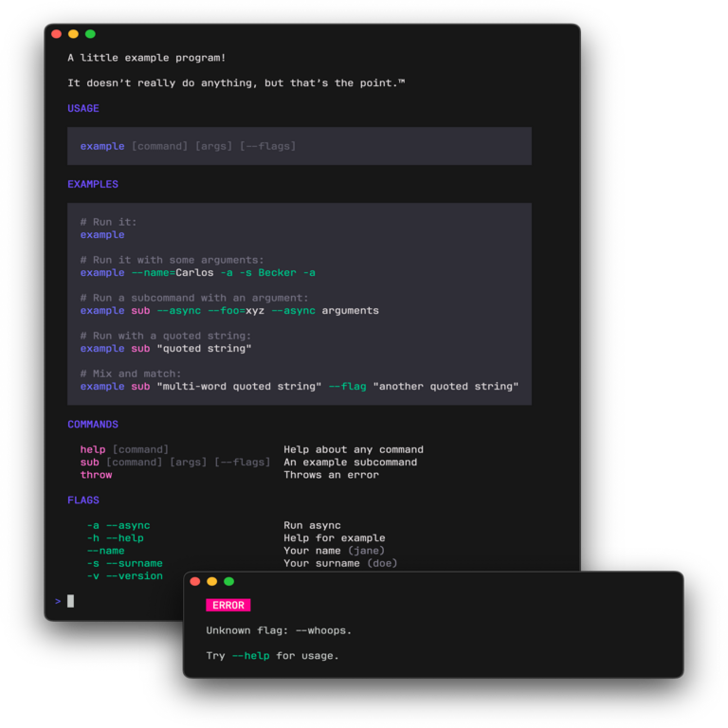Viewport: 728px width, 728px height.
Task: Click the 'Unknown flag: --whoops.' message
Action: (279, 630)
